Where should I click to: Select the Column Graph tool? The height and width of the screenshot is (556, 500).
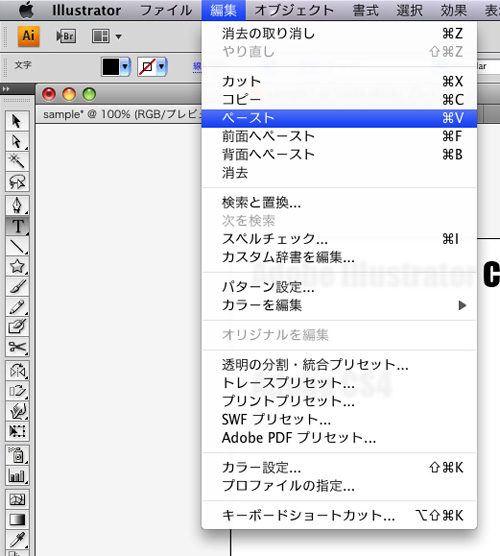click(17, 475)
